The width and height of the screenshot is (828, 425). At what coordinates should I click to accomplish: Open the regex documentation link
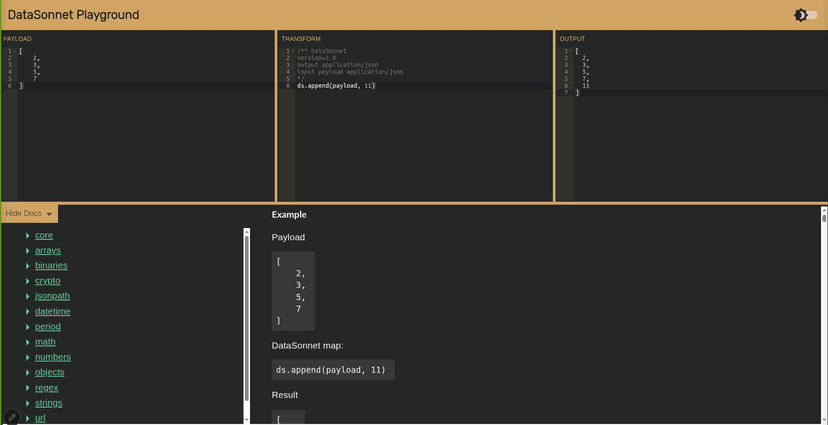tap(46, 388)
